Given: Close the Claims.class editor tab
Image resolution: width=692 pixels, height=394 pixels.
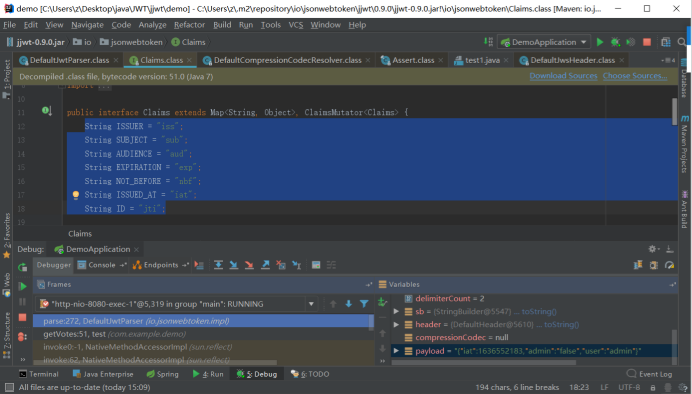Looking at the screenshot, I should 189,60.
